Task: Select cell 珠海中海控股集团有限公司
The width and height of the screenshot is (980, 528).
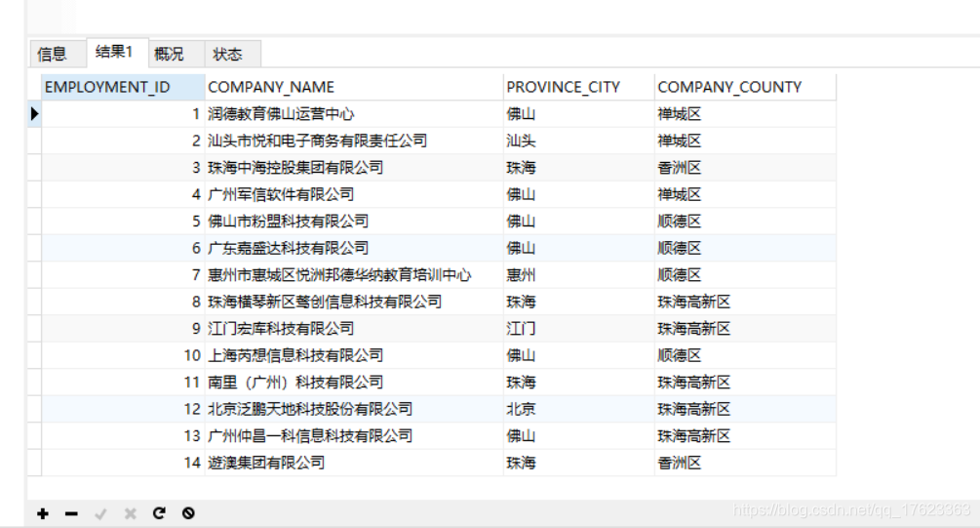Action: point(354,168)
